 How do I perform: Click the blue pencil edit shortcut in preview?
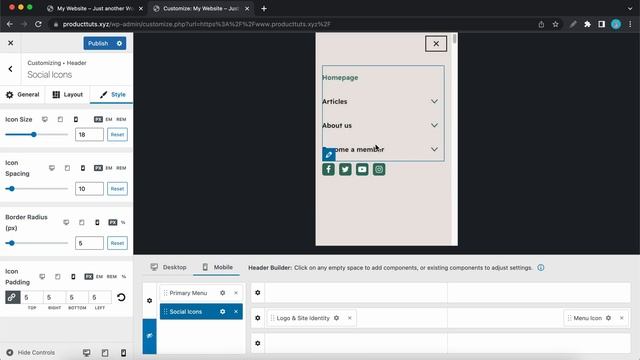329,154
